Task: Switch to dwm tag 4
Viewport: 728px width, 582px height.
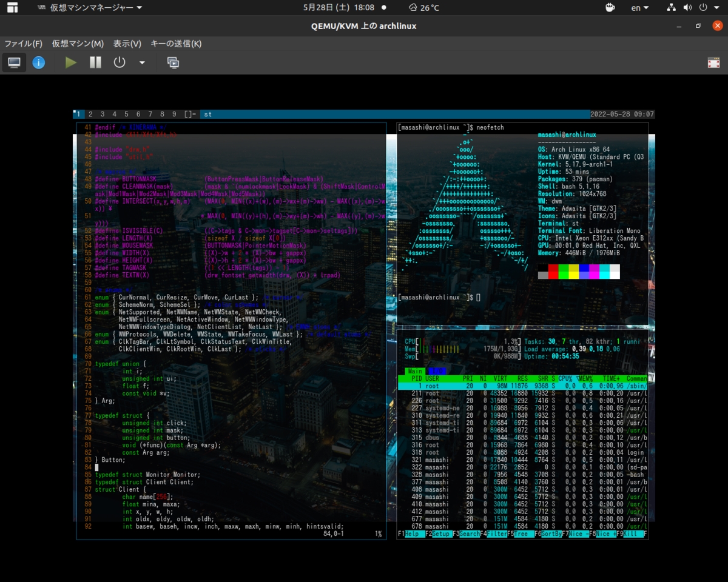Action: (x=115, y=114)
